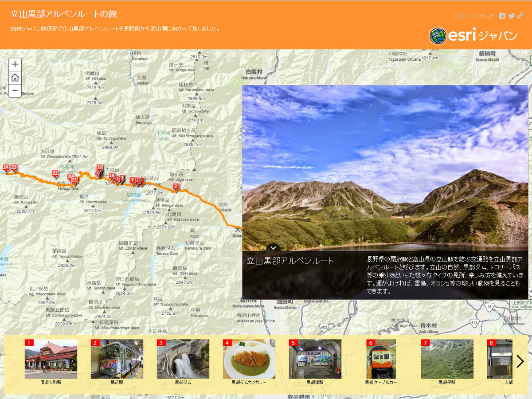The height and width of the screenshot is (399, 532).
Task: Click map marker 24 on route
Action: click(x=6, y=168)
